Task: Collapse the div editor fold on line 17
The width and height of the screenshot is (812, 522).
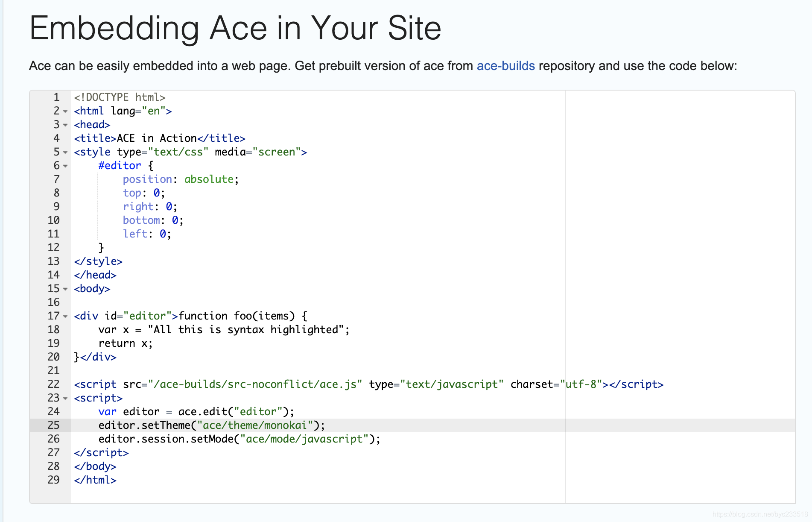Action: pos(65,317)
